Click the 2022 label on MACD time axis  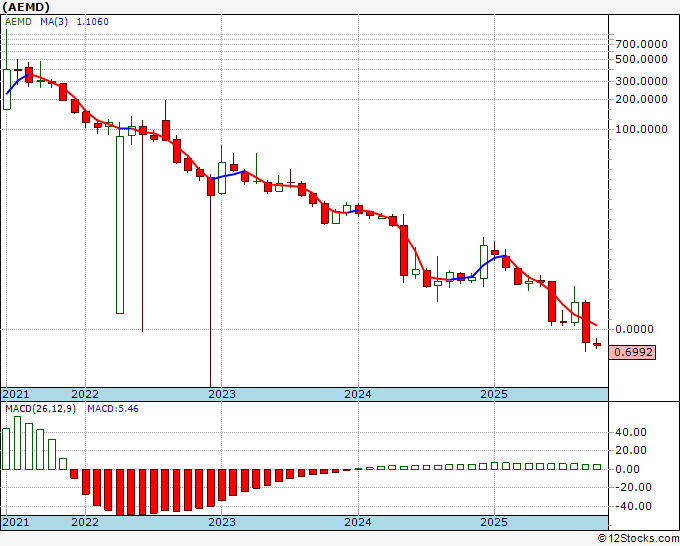(x=85, y=522)
